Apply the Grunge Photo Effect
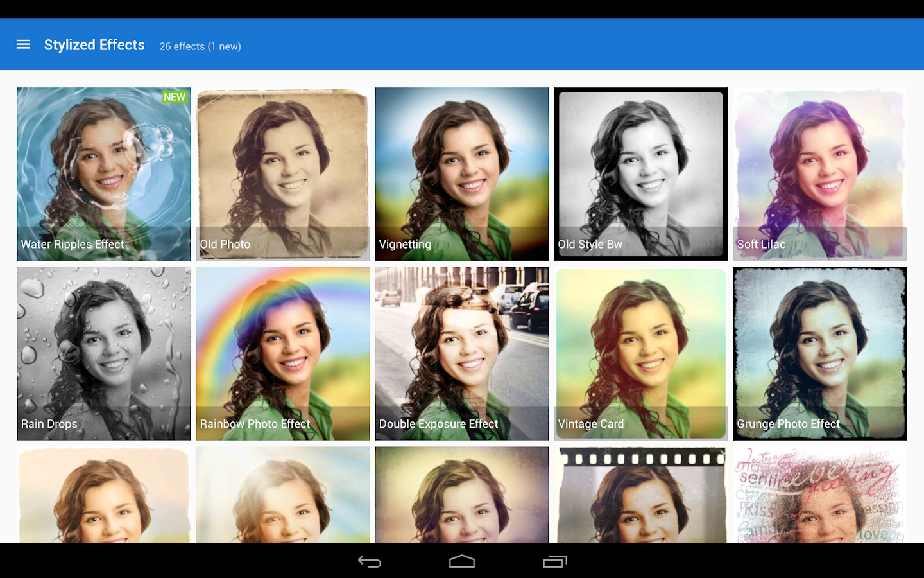The width and height of the screenshot is (924, 578). pos(820,354)
